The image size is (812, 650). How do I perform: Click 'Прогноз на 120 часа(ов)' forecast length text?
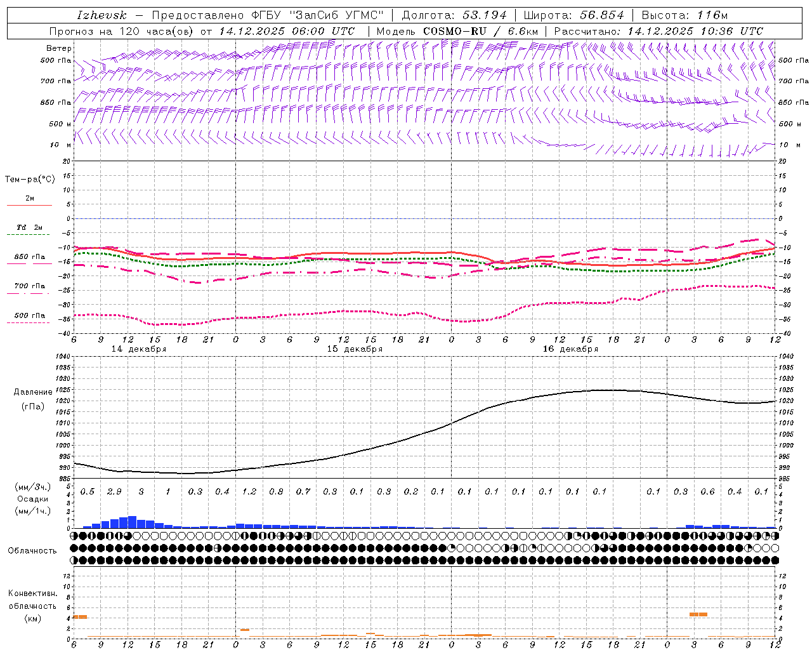(x=122, y=31)
